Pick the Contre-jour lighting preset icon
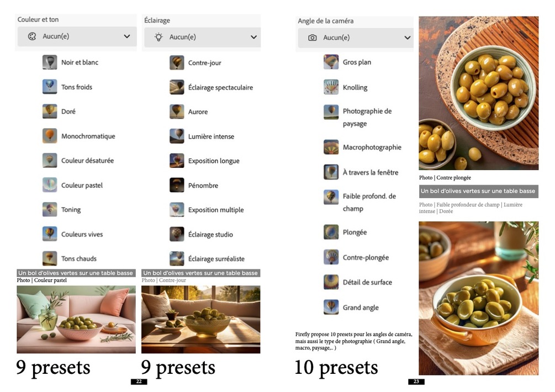The width and height of the screenshot is (555, 392). [x=177, y=62]
